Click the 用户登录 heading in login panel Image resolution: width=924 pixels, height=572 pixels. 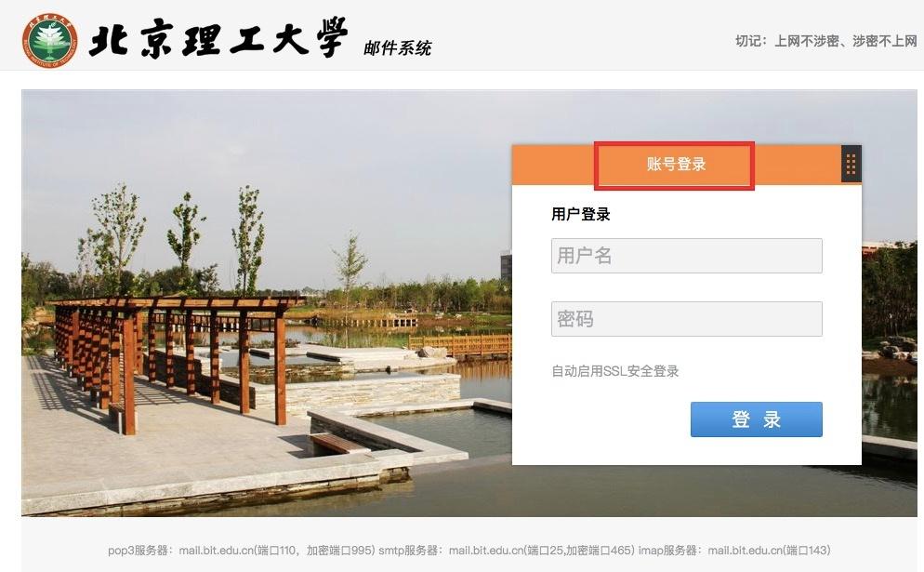(x=580, y=214)
